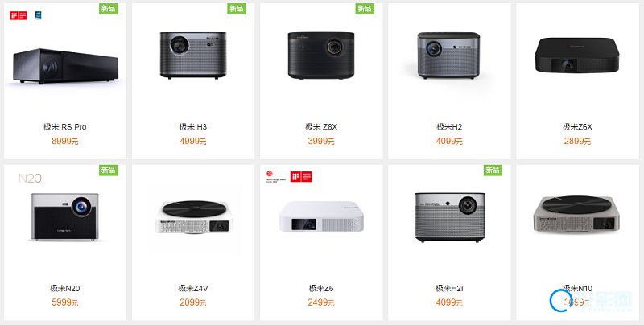The height and width of the screenshot is (325, 644).
Task: Open the 极米 RS Pro projector image
Action: point(65,66)
